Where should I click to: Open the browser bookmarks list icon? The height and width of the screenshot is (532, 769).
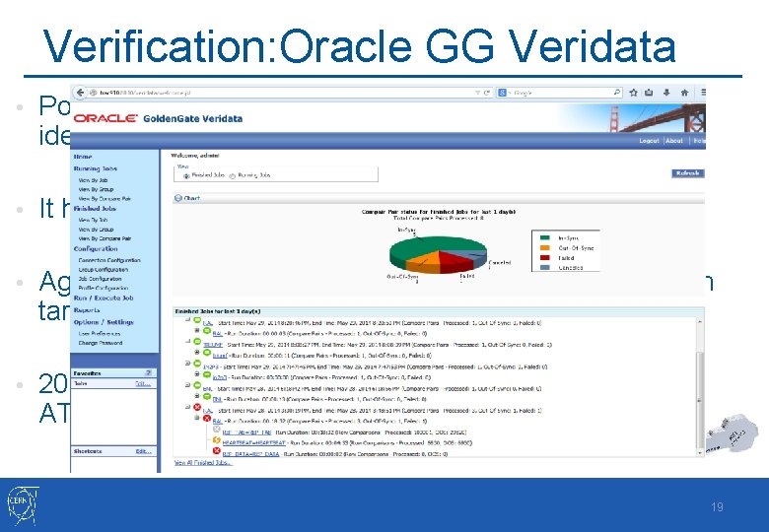(x=649, y=92)
